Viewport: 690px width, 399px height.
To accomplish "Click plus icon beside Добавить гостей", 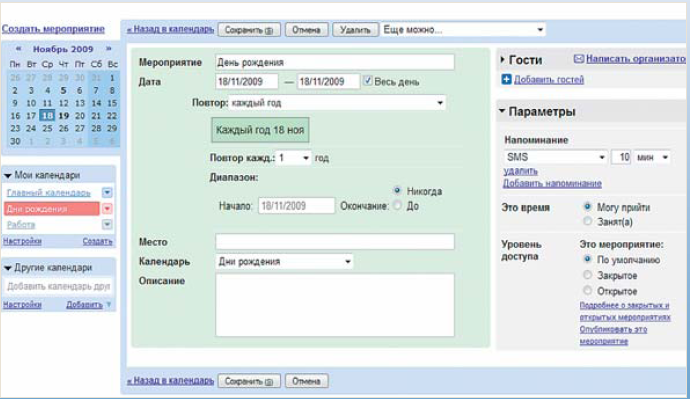I will (x=506, y=80).
